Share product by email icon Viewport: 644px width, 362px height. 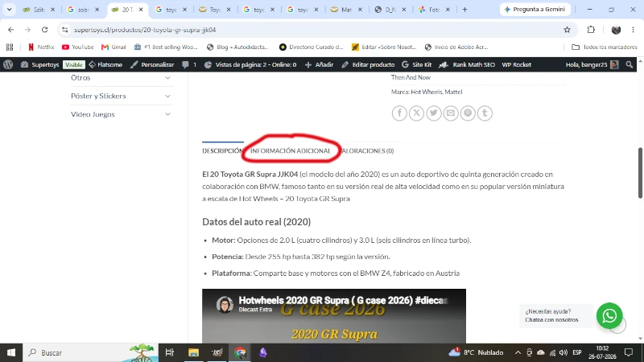point(451,113)
